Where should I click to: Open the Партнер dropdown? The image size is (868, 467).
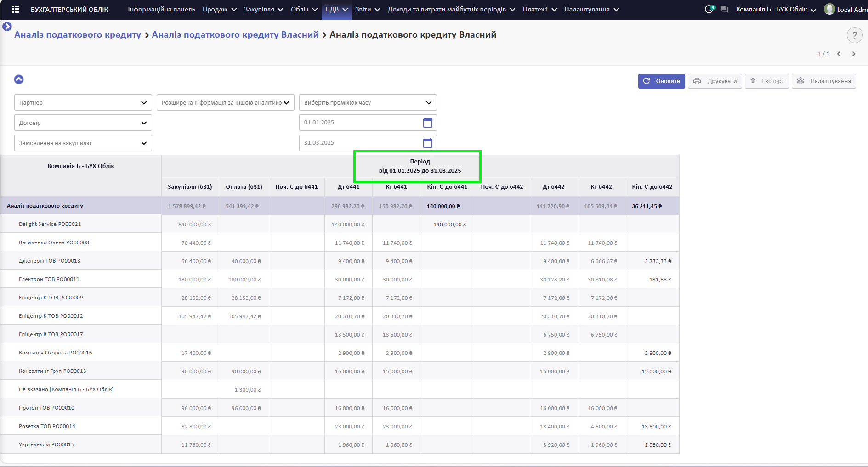pyautogui.click(x=83, y=102)
